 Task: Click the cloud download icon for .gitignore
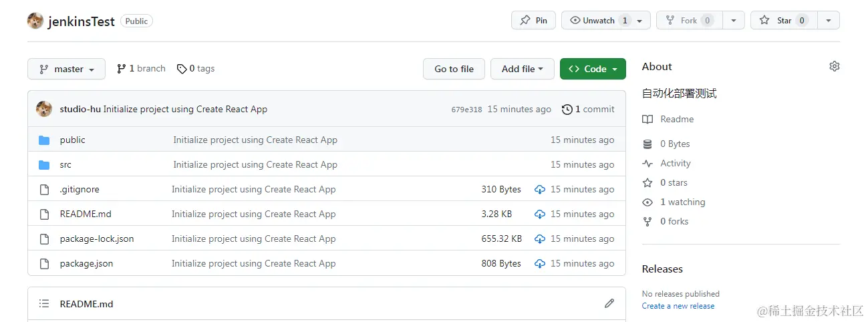[540, 190]
